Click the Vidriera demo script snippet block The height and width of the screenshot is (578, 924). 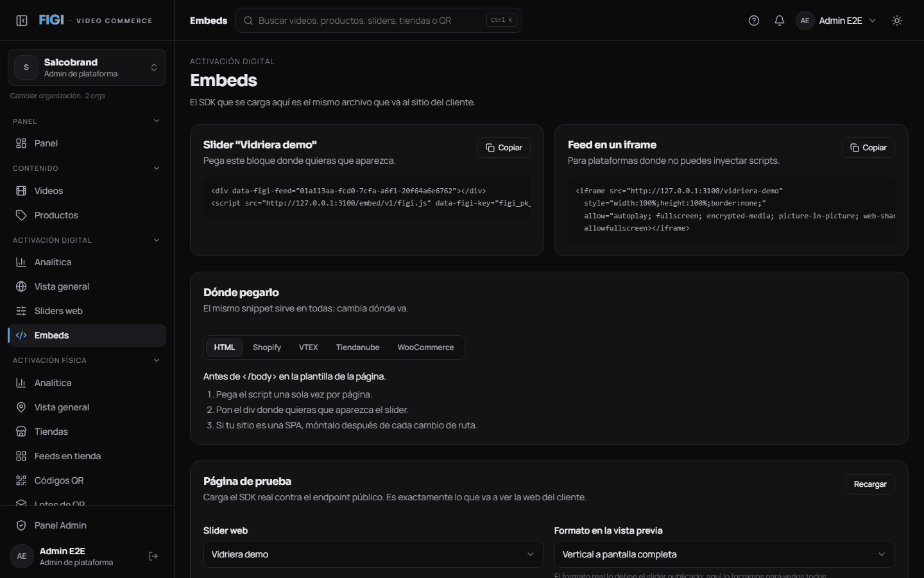367,197
